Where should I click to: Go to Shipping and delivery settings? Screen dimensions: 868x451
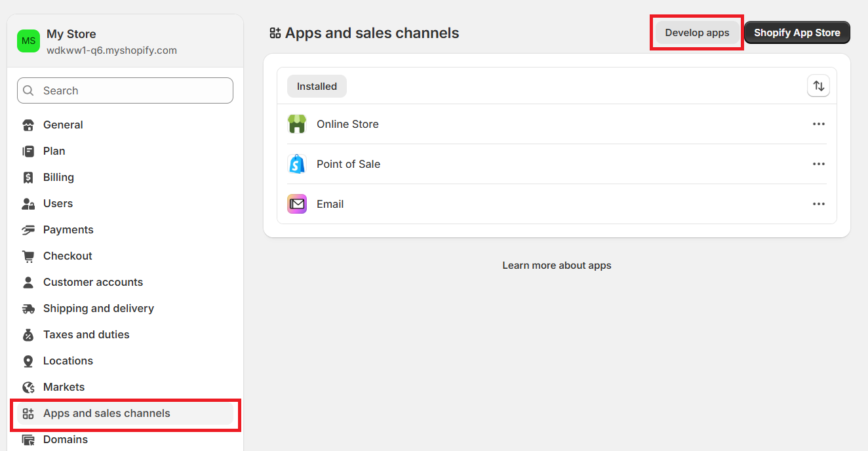click(98, 308)
